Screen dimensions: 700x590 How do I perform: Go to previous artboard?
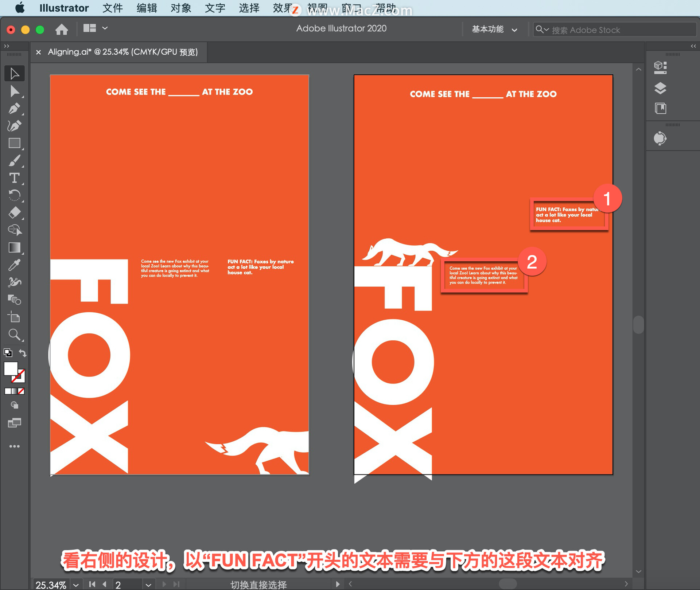coord(105,584)
